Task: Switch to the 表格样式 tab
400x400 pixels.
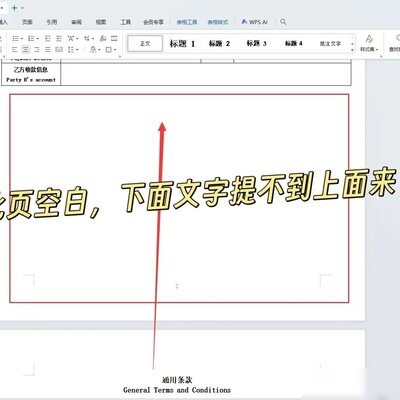Action: point(218,22)
